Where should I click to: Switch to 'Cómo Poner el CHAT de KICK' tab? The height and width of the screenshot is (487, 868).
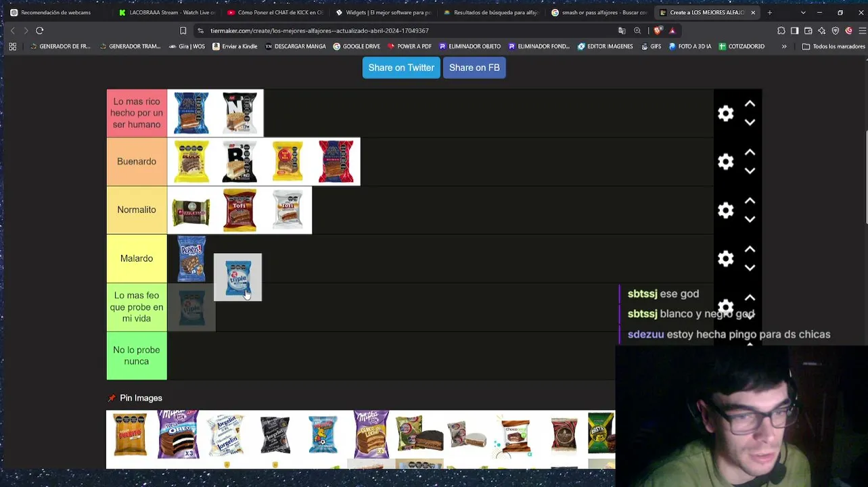[275, 12]
